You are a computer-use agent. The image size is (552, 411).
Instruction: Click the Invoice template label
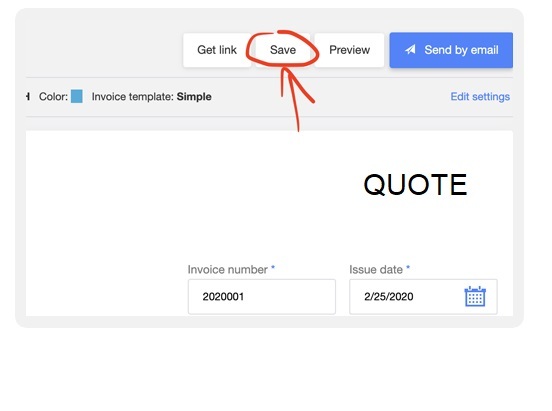coord(133,96)
